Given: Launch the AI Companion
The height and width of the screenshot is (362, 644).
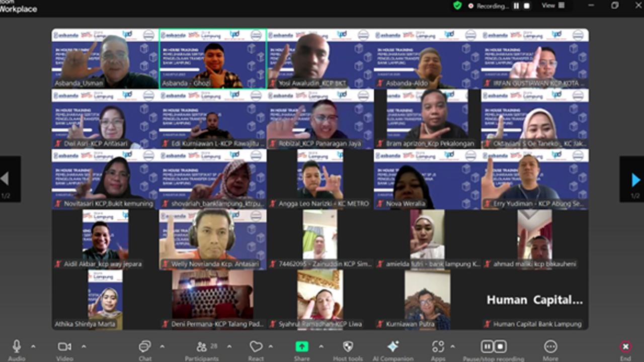Looking at the screenshot, I should (393, 346).
